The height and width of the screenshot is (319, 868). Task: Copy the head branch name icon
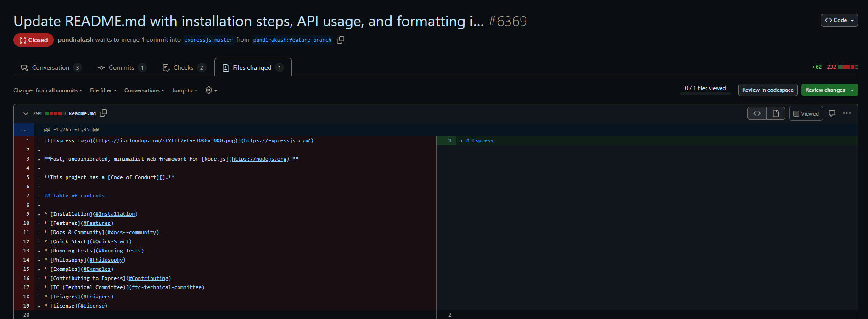click(341, 40)
